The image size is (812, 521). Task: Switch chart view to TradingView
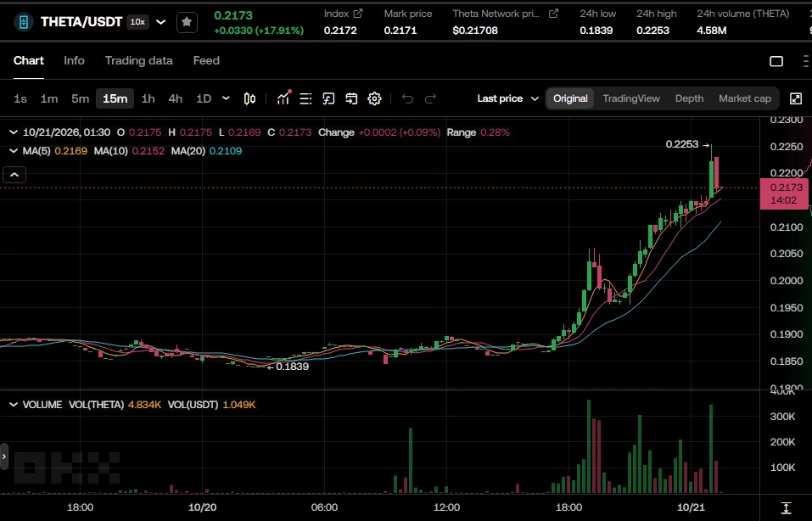tap(630, 98)
